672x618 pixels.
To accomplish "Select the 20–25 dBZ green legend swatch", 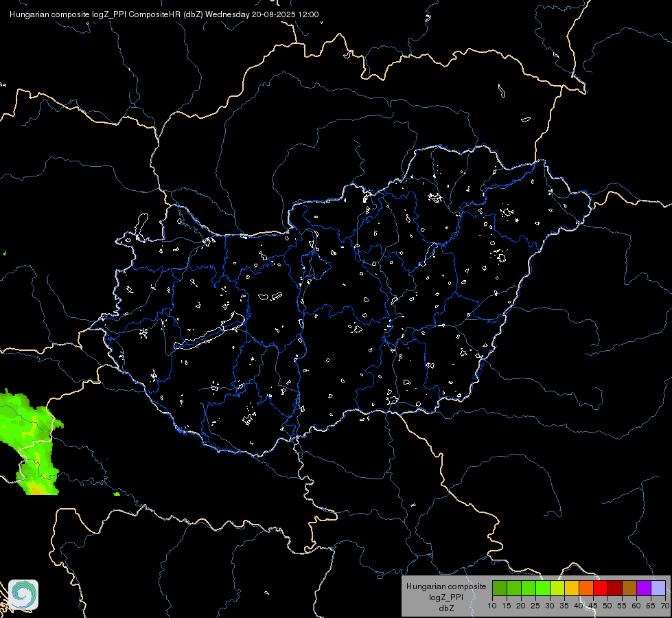I will tap(529, 588).
